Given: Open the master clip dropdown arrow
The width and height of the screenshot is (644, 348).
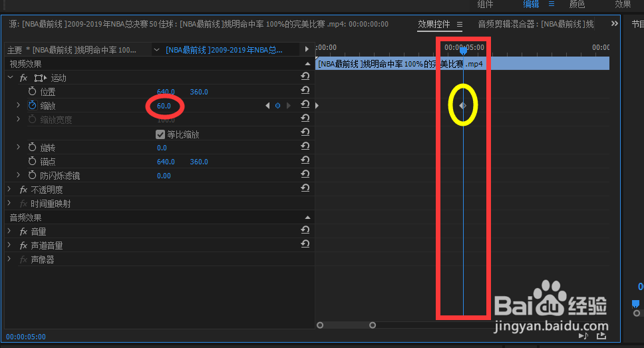Looking at the screenshot, I should coord(156,50).
